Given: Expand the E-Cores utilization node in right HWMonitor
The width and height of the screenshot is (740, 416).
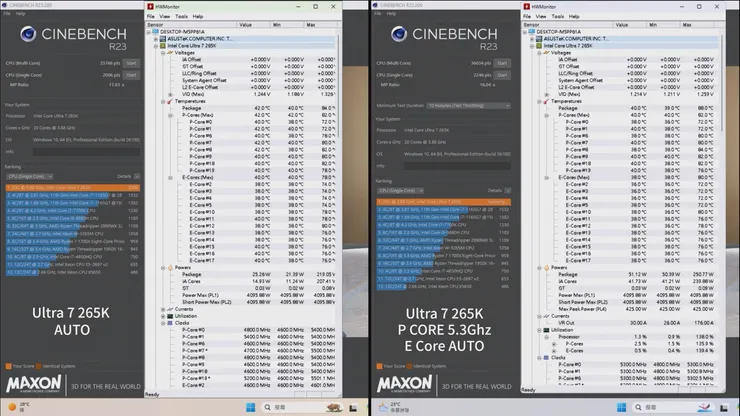Looking at the screenshot, I should tap(554, 351).
